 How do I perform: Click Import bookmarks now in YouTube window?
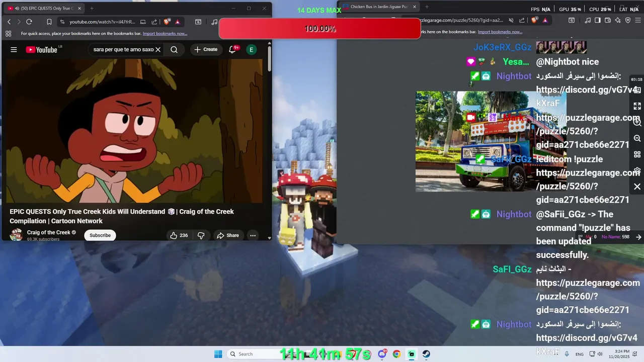165,34
